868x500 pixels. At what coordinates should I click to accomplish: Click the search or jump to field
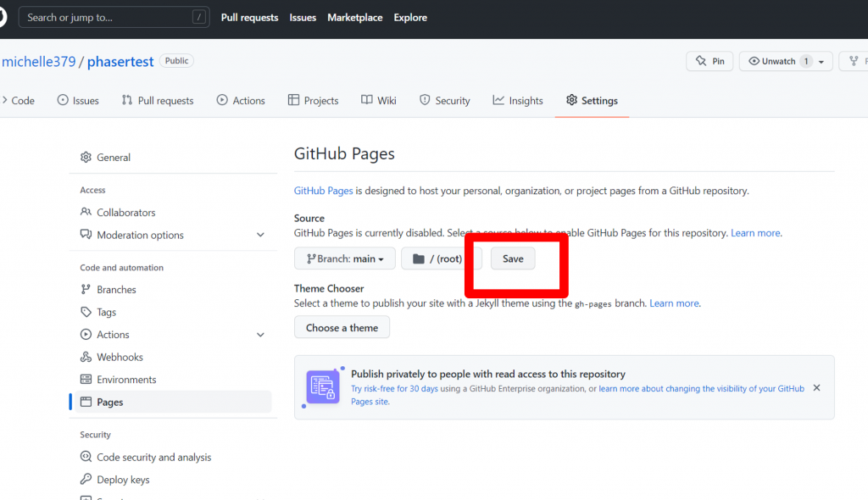(114, 17)
